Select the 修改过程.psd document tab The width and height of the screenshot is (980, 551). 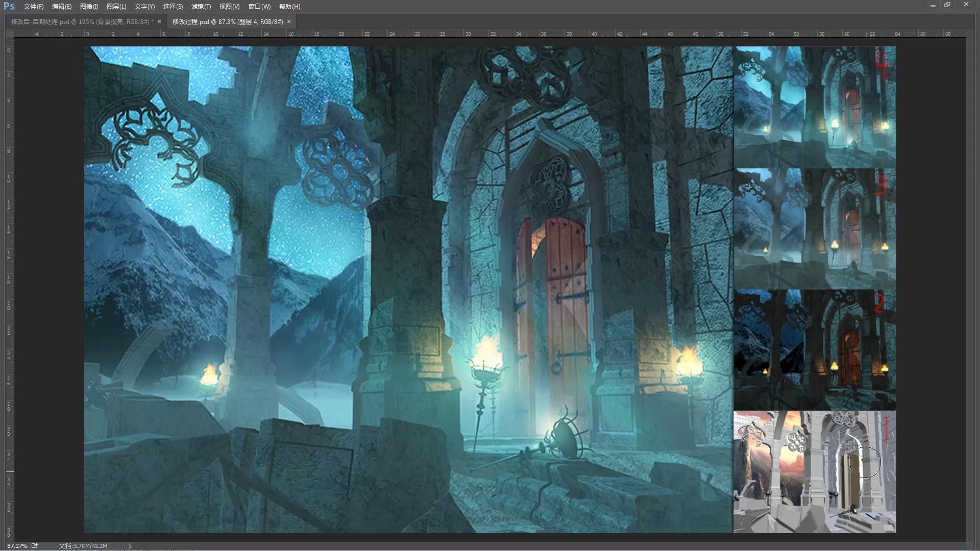pyautogui.click(x=227, y=21)
